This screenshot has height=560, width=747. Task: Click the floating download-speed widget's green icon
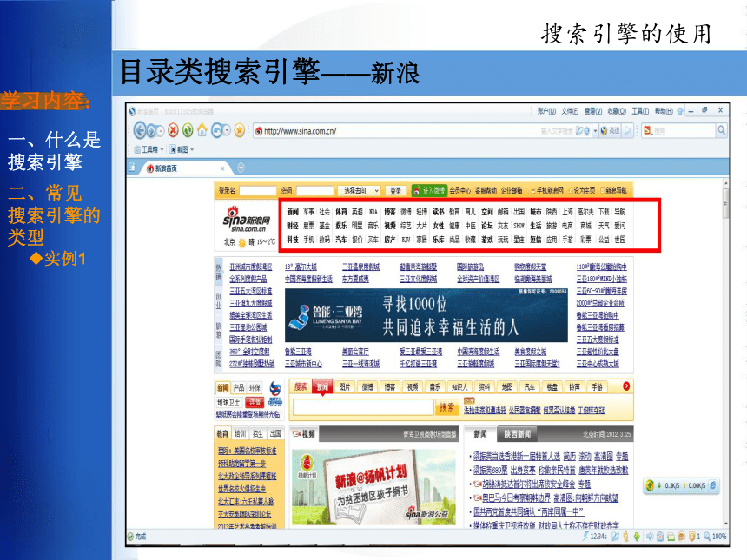(650, 485)
